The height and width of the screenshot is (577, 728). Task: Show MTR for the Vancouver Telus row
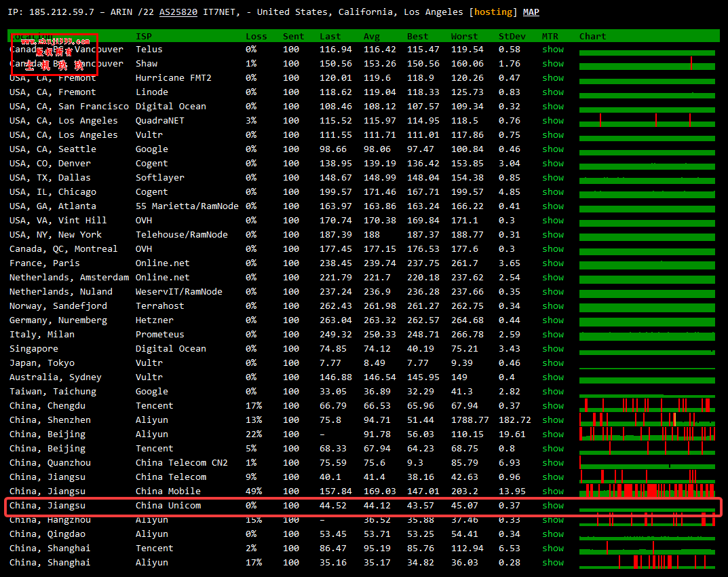tap(553, 50)
